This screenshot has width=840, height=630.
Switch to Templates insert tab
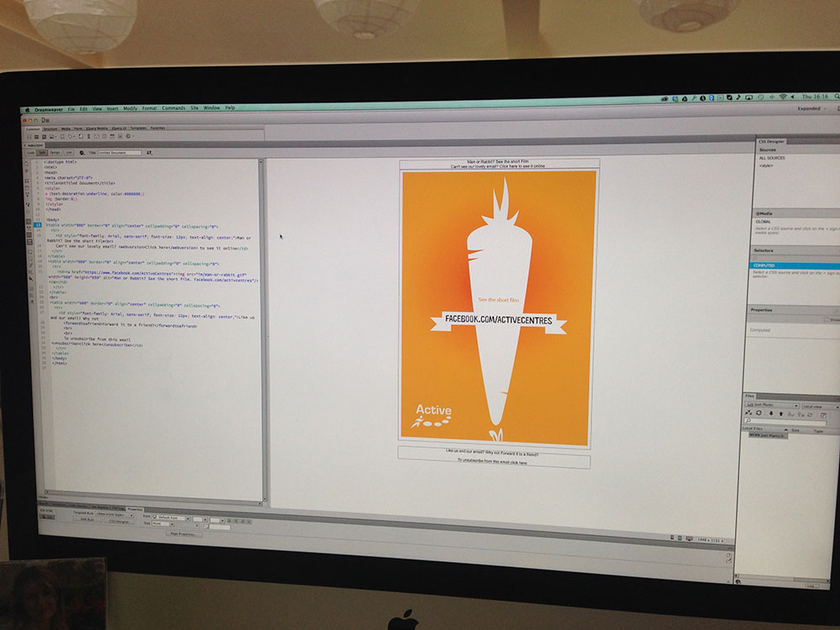point(139,129)
